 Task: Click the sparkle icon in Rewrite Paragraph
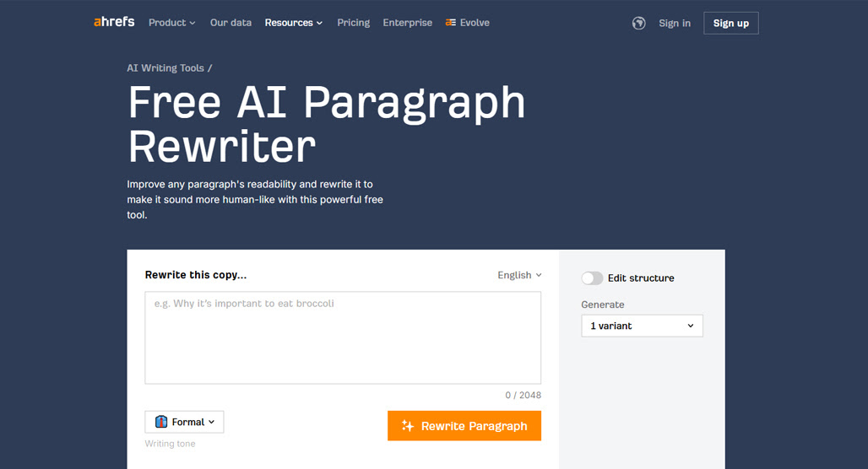(x=408, y=426)
